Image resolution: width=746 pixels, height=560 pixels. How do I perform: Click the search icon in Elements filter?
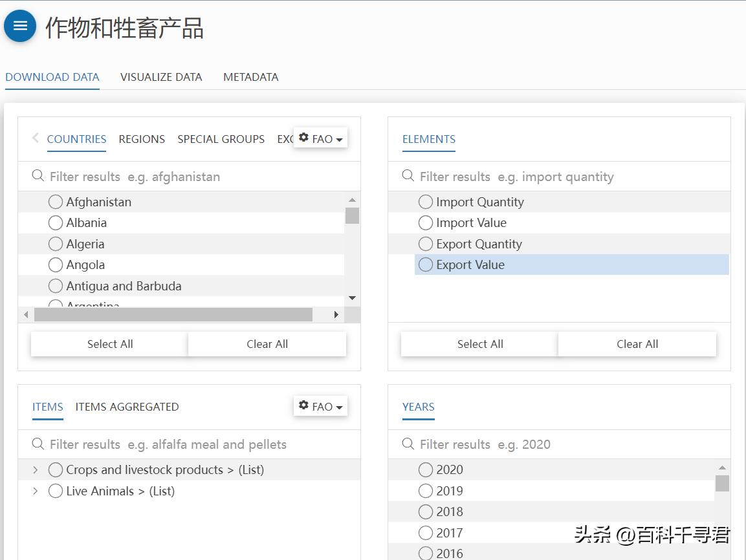pyautogui.click(x=408, y=176)
